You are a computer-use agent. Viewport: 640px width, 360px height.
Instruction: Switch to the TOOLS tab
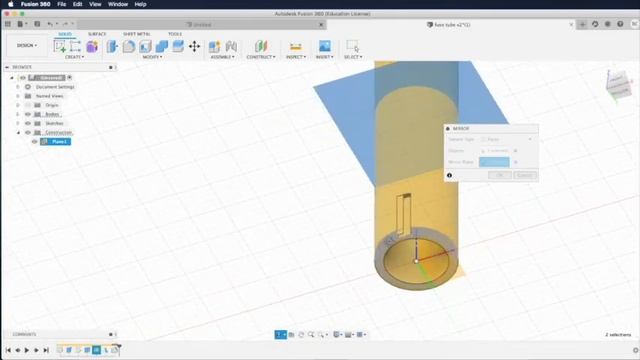175,34
